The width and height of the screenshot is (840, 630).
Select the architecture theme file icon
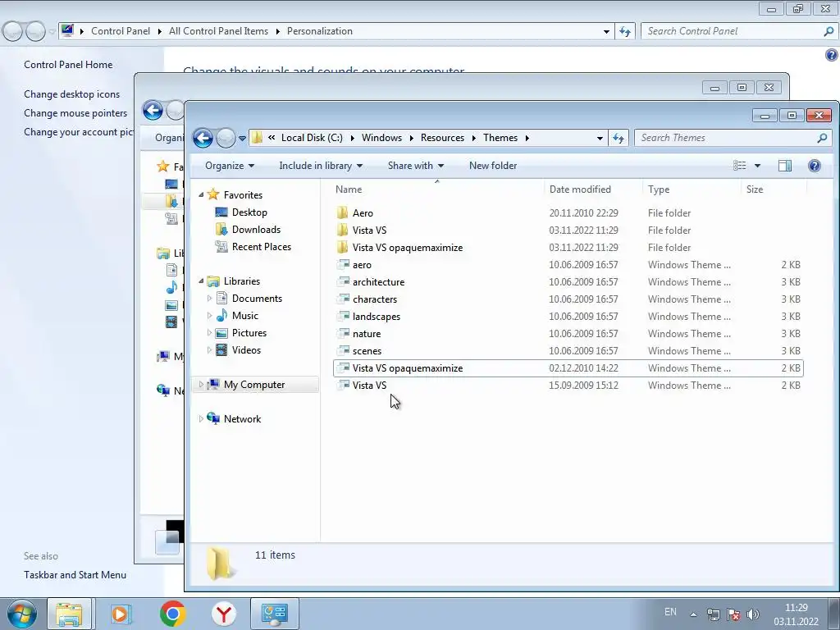(343, 282)
